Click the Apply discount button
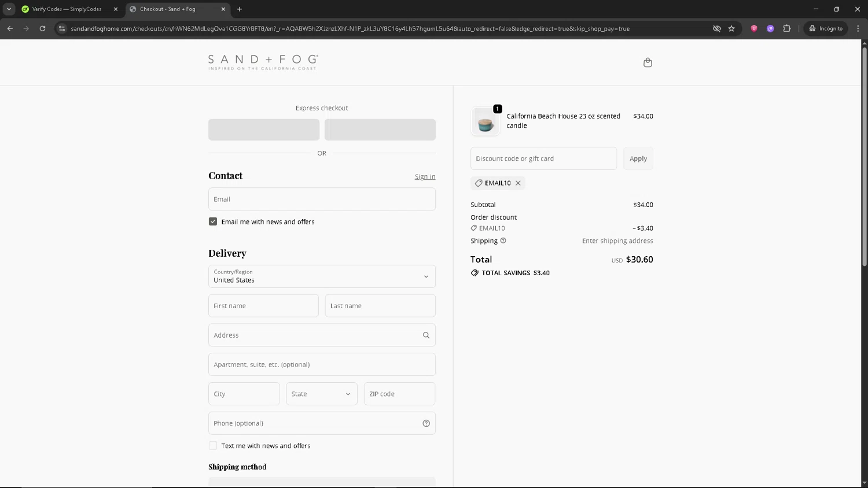Image resolution: width=868 pixels, height=488 pixels. [638, 158]
